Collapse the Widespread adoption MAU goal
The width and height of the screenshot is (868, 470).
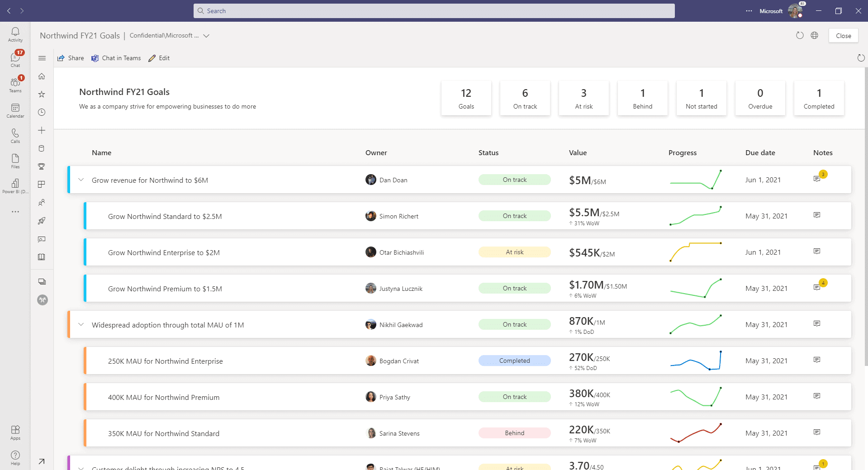click(81, 324)
